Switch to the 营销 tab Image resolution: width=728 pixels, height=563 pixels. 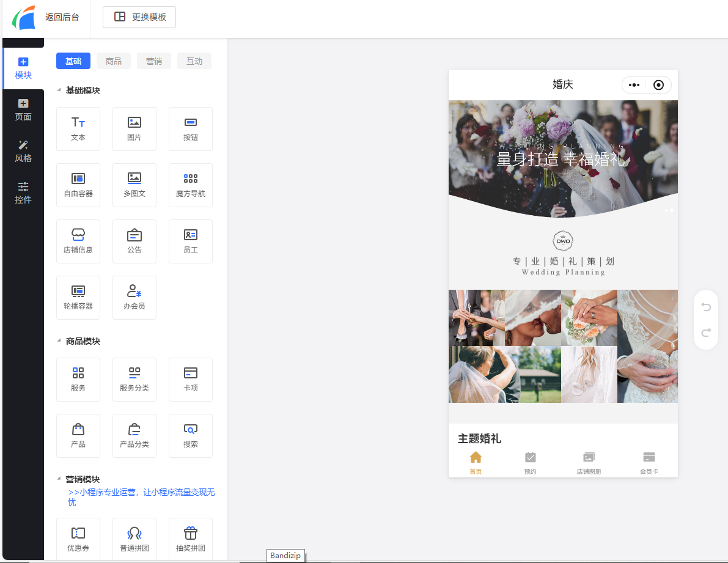click(154, 61)
